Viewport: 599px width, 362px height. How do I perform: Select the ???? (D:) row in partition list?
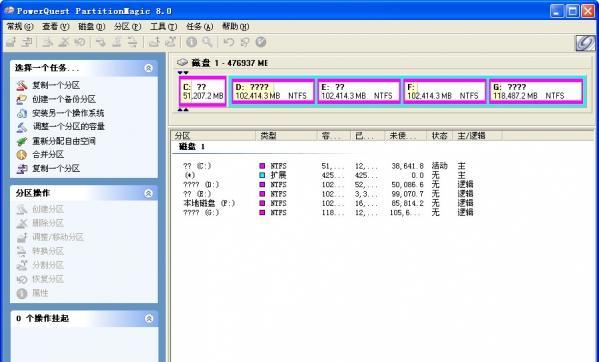click(329, 185)
